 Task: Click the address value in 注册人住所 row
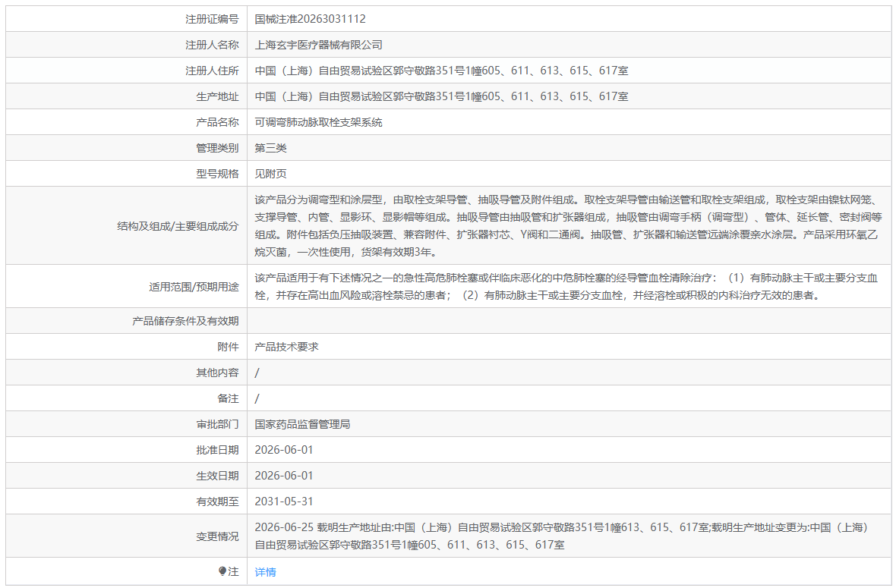441,71
